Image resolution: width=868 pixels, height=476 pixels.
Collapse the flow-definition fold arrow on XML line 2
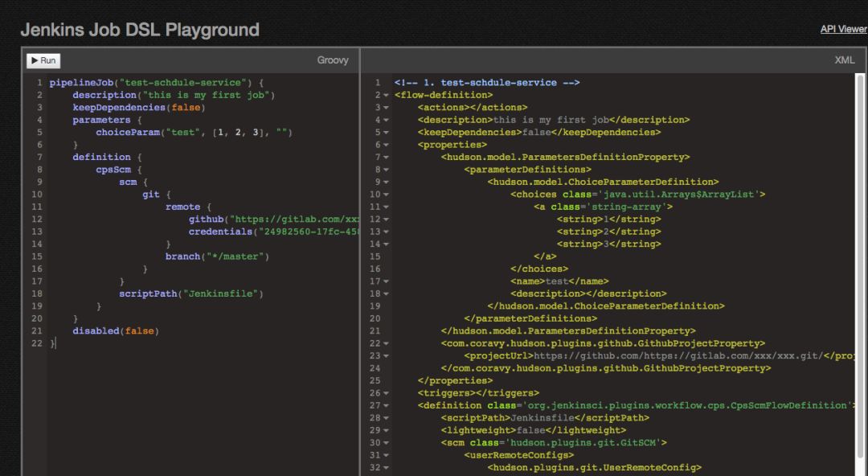tap(386, 96)
